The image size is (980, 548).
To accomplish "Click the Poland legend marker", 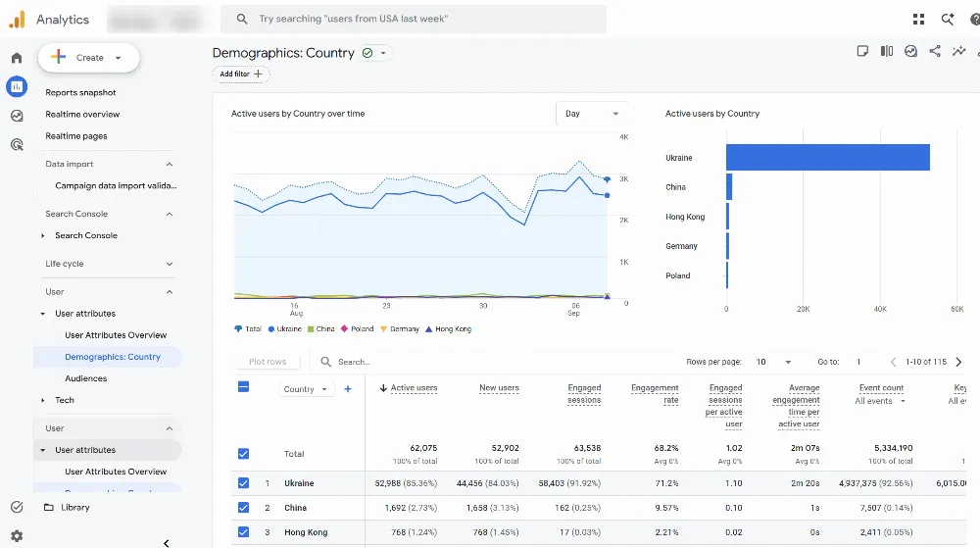I will [344, 329].
